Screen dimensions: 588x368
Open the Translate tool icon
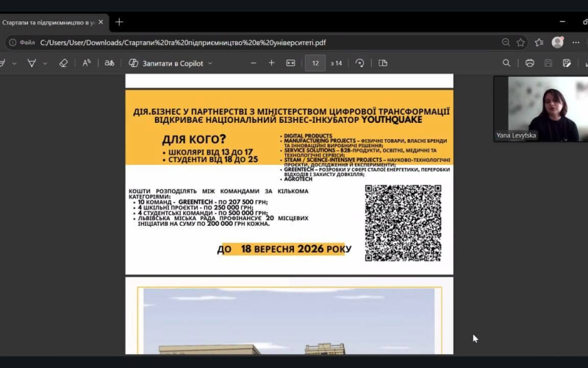click(x=110, y=63)
